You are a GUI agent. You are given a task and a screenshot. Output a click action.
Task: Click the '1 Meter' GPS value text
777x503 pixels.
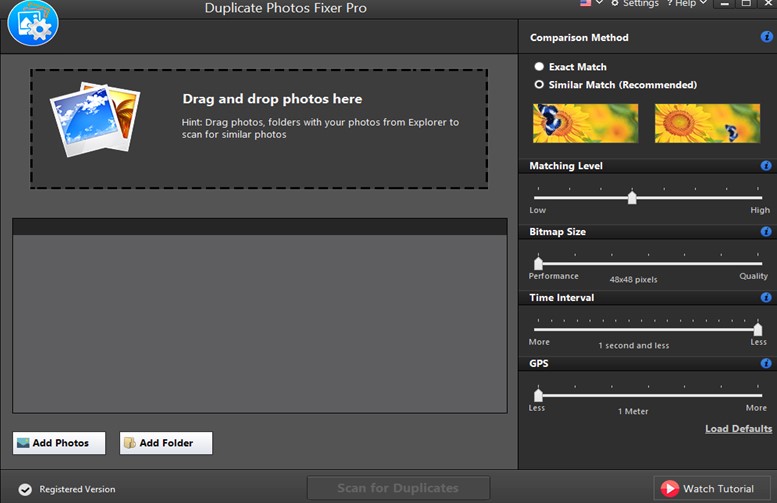tap(633, 411)
